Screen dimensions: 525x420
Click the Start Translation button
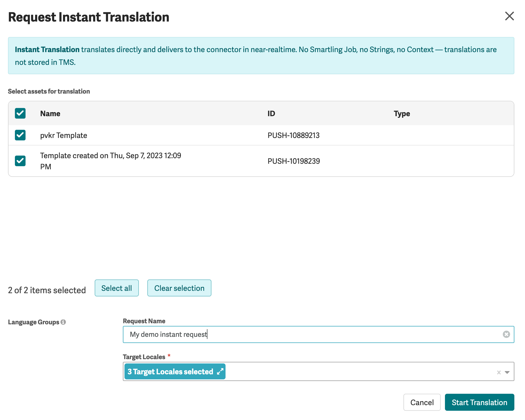point(480,402)
